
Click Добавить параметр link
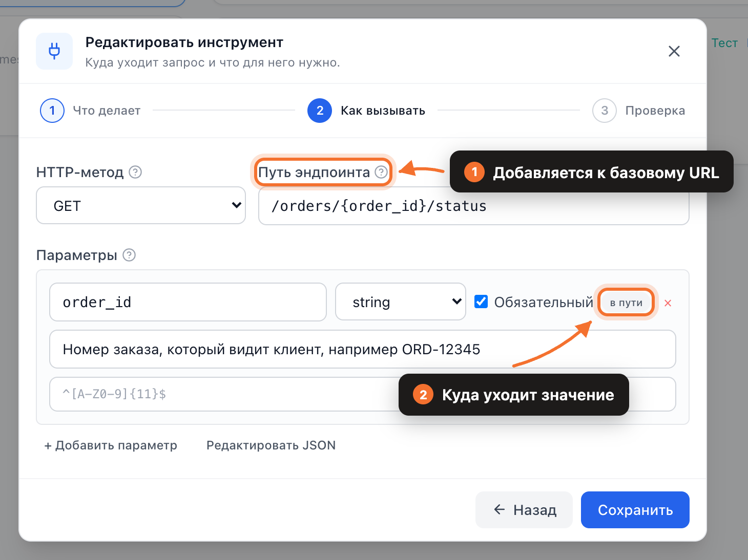pyautogui.click(x=111, y=445)
